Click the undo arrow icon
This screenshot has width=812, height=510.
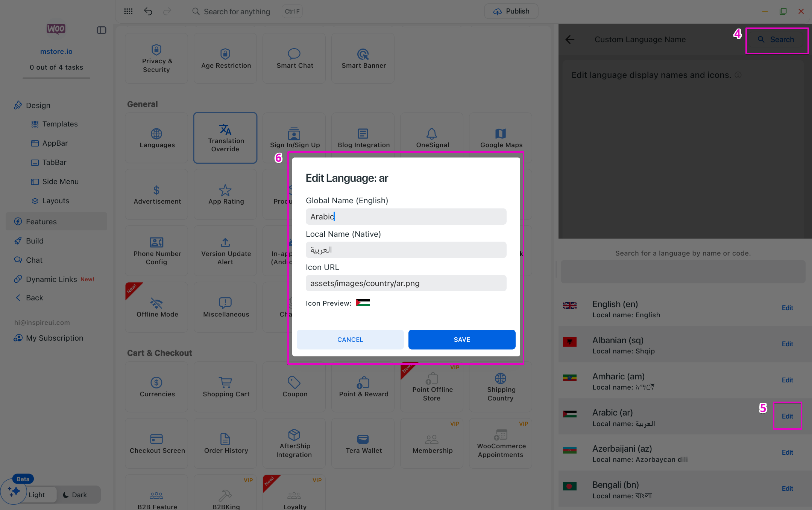(148, 11)
